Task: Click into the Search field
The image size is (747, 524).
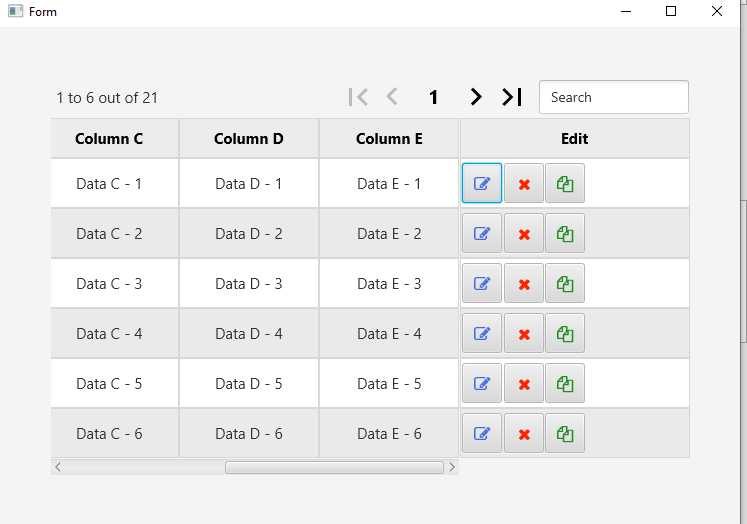Action: (613, 97)
